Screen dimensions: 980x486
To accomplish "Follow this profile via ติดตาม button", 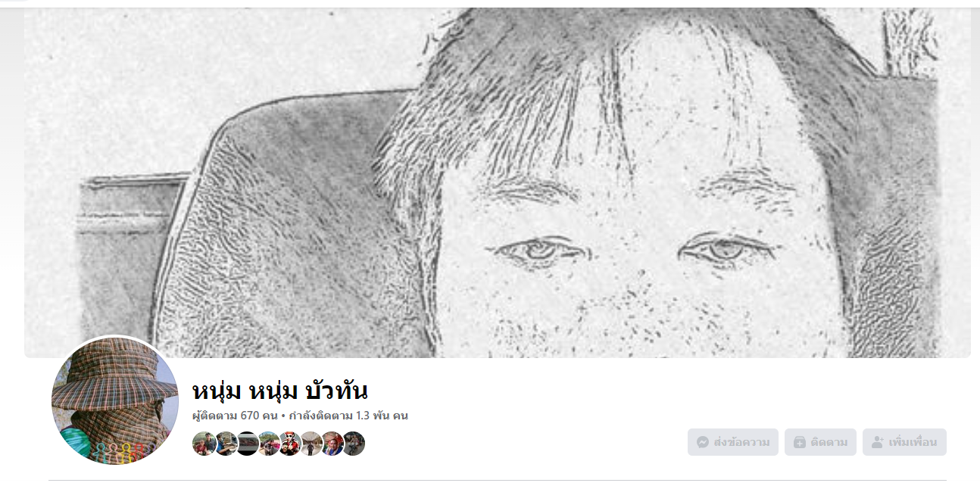I will [x=820, y=442].
